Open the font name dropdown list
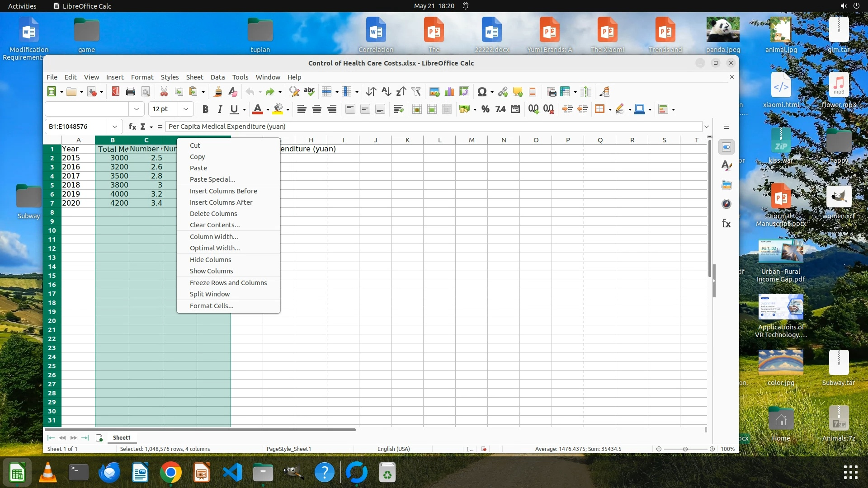This screenshot has width=868, height=488. (x=136, y=109)
